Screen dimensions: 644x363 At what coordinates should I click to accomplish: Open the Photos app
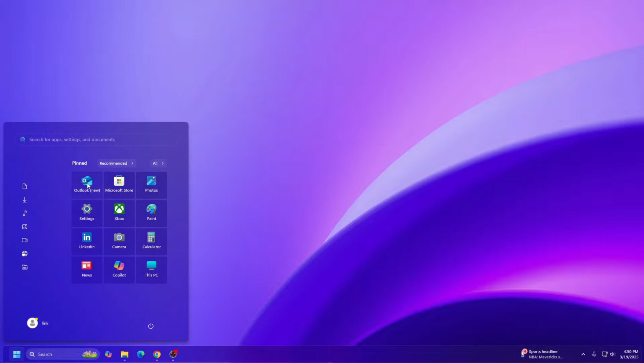tap(151, 184)
